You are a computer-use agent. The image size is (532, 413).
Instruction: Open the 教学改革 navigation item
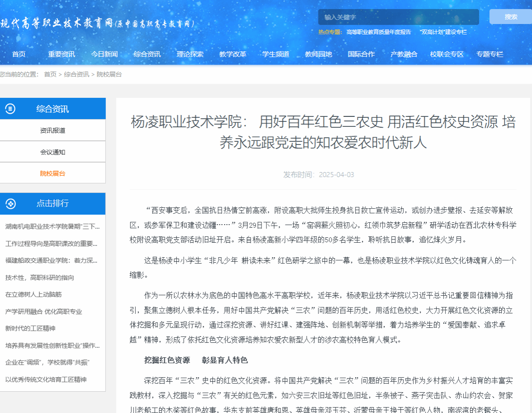click(233, 54)
